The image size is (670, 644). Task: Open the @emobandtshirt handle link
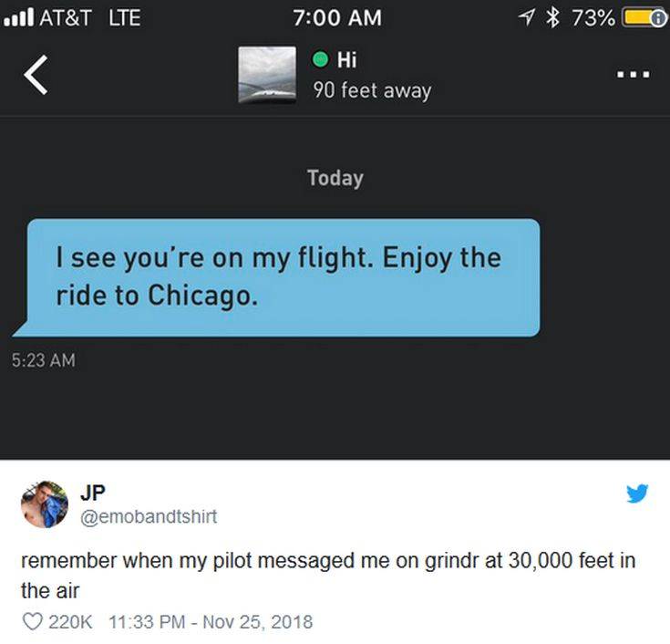[149, 517]
